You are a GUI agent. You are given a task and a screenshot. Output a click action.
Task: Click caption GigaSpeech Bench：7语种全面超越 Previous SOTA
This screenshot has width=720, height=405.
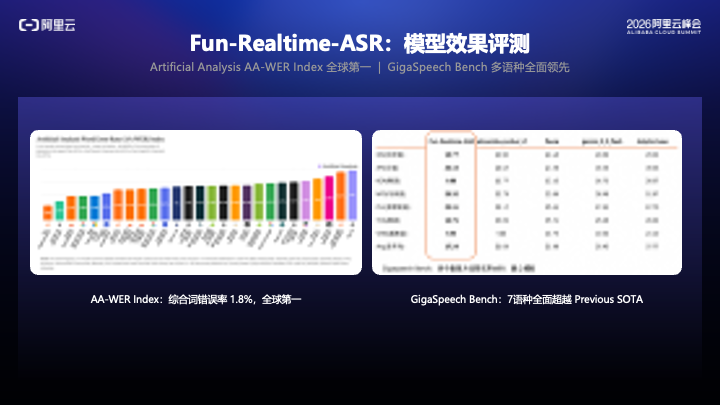click(x=527, y=299)
